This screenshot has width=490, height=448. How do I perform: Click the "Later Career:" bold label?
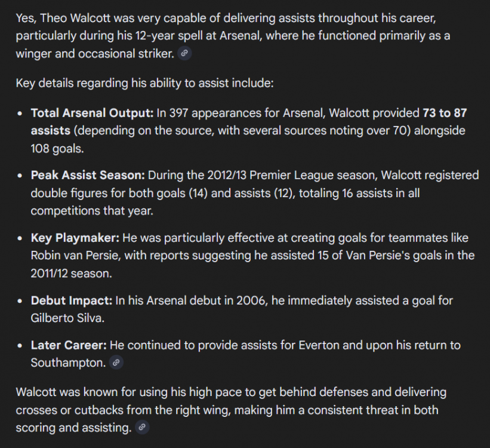tap(69, 345)
